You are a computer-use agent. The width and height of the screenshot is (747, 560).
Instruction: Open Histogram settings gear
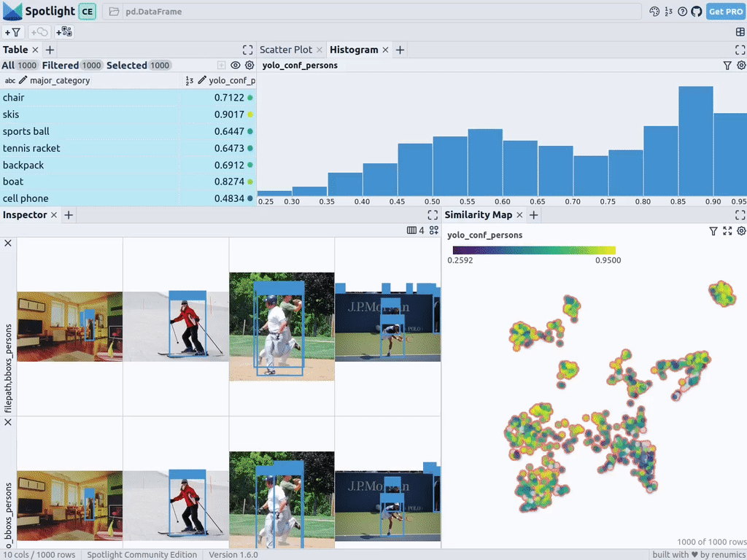pos(740,66)
